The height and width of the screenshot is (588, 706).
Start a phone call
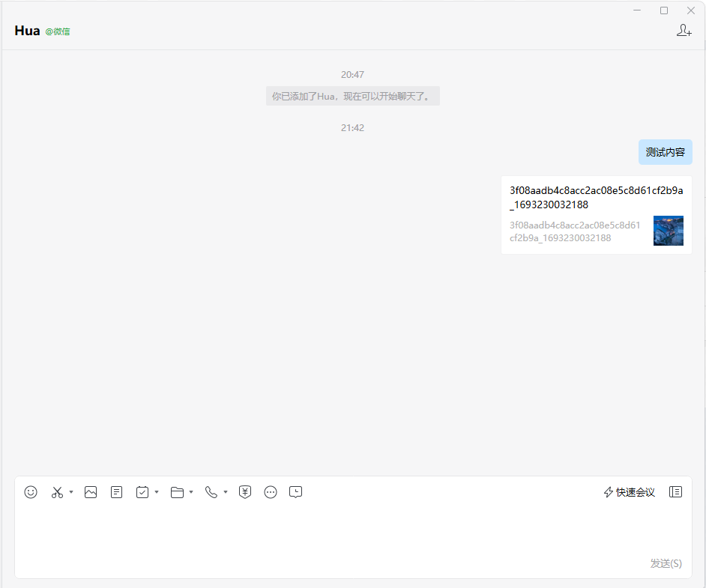coord(211,492)
